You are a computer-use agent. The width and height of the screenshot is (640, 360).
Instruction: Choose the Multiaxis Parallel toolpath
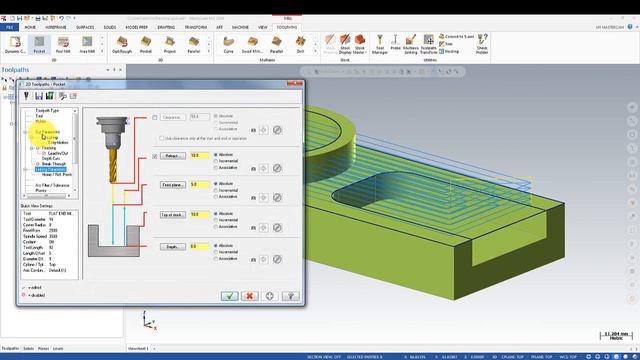coord(276,44)
